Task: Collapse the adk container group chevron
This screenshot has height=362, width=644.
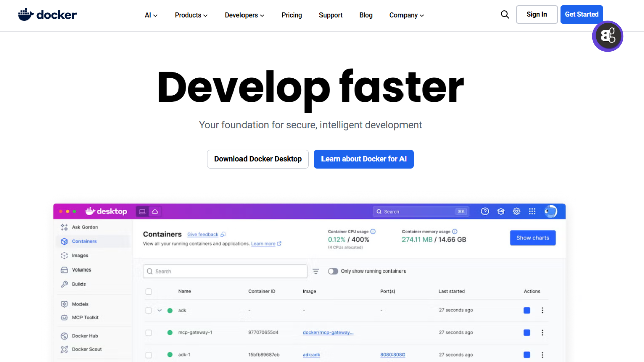Action: (160, 311)
